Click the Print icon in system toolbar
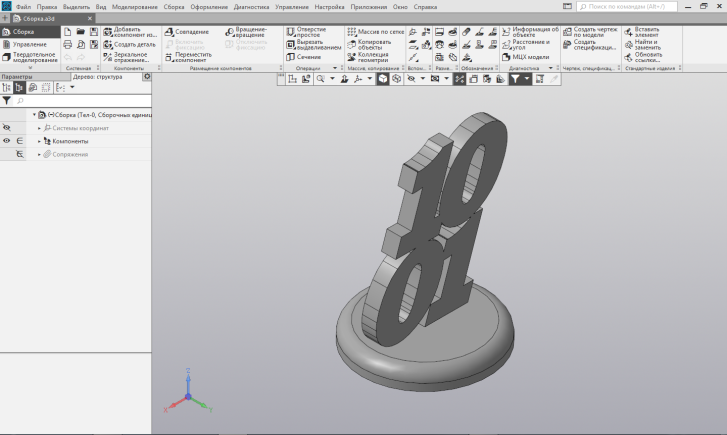 coord(67,45)
